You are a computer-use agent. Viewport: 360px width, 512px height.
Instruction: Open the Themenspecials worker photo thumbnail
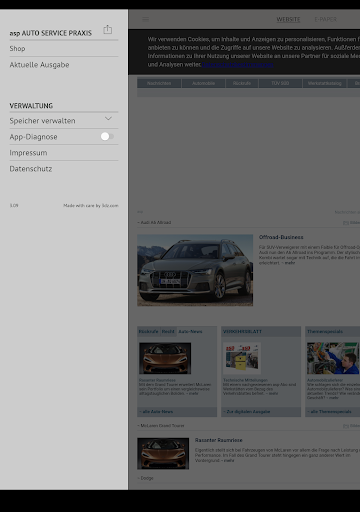(x=333, y=358)
